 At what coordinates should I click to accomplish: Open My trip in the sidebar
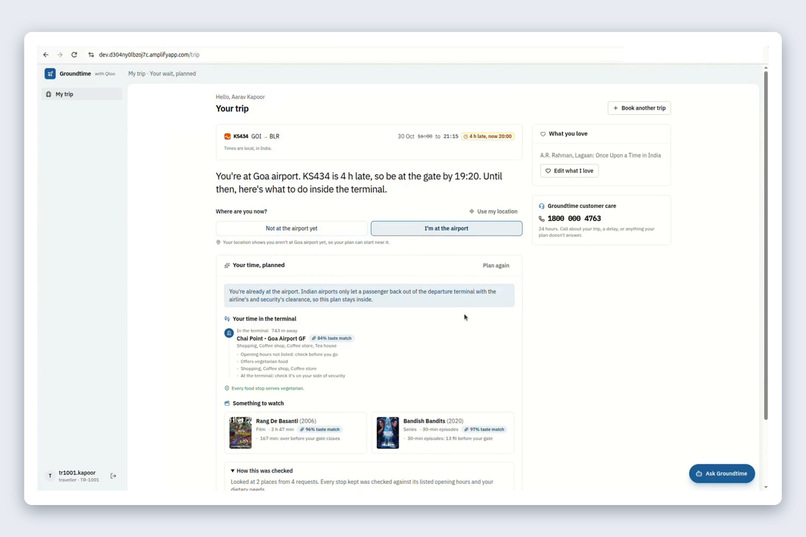[x=82, y=94]
